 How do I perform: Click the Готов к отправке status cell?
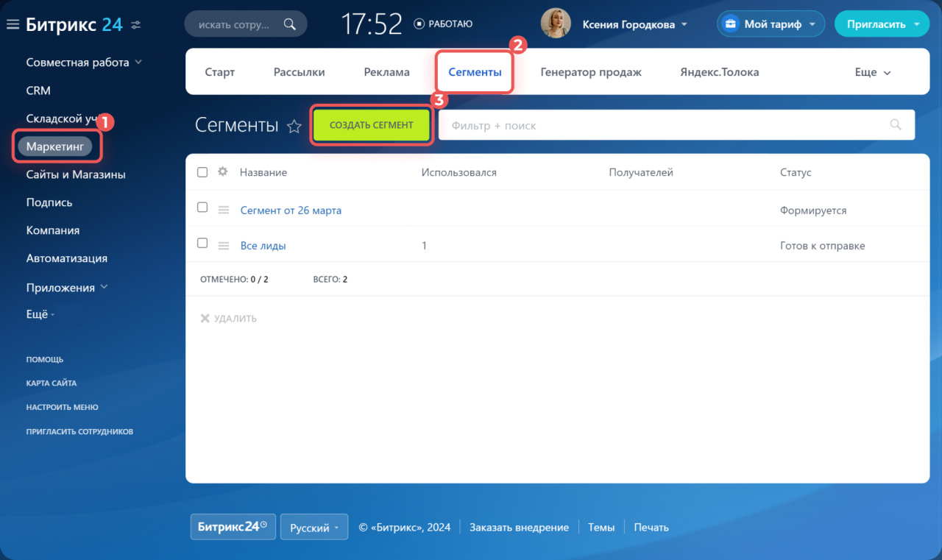(x=823, y=246)
